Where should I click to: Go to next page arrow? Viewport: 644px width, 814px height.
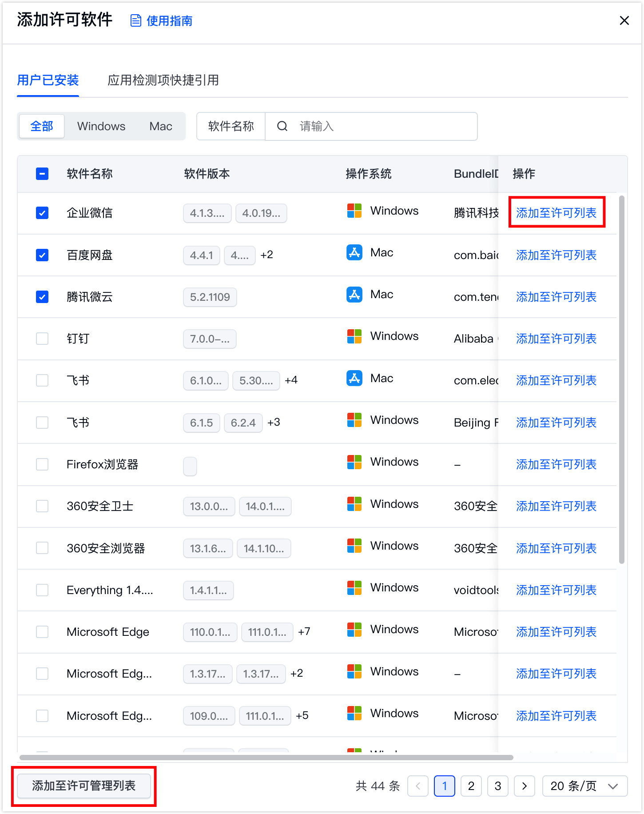point(525,786)
